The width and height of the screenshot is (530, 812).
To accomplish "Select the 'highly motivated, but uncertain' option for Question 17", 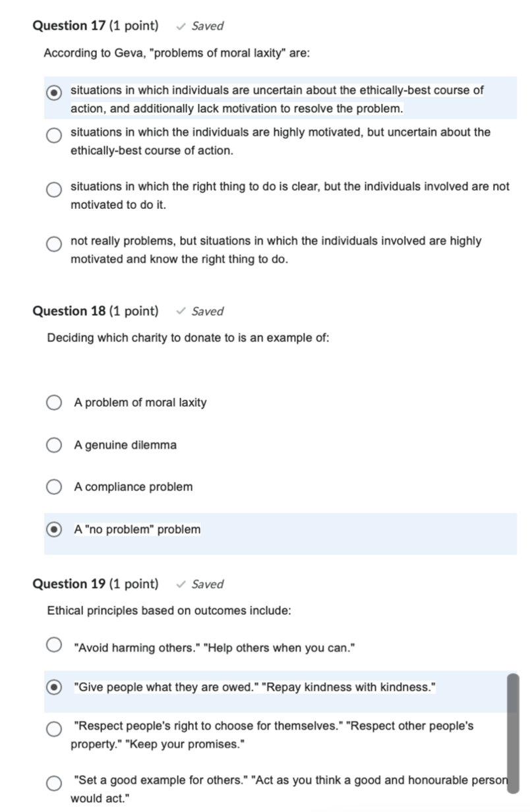I will 54,134.
